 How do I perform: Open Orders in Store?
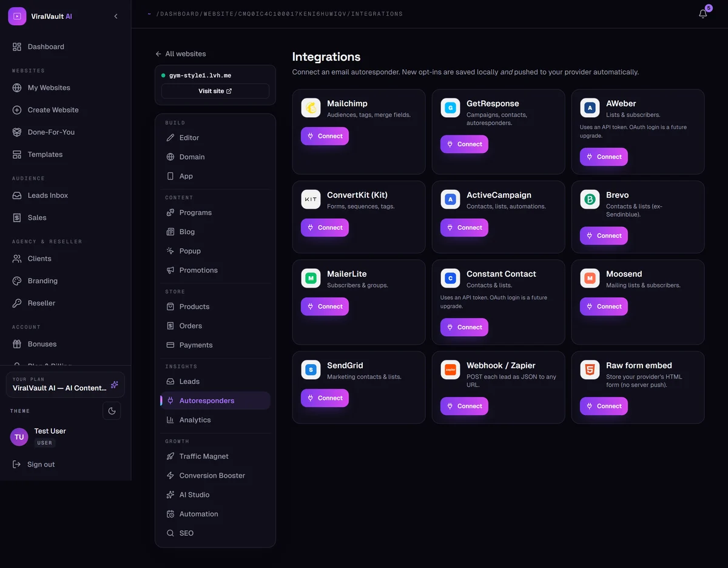pyautogui.click(x=215, y=326)
